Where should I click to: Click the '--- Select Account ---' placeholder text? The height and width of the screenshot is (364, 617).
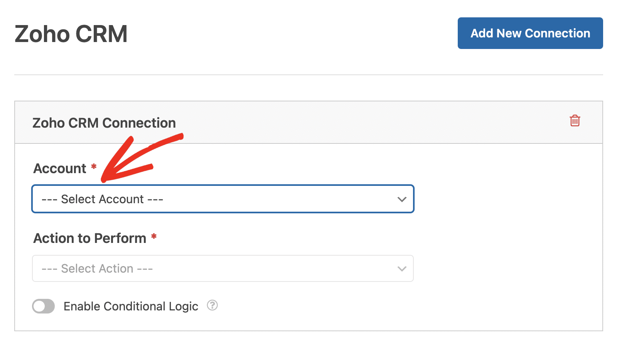click(x=102, y=199)
